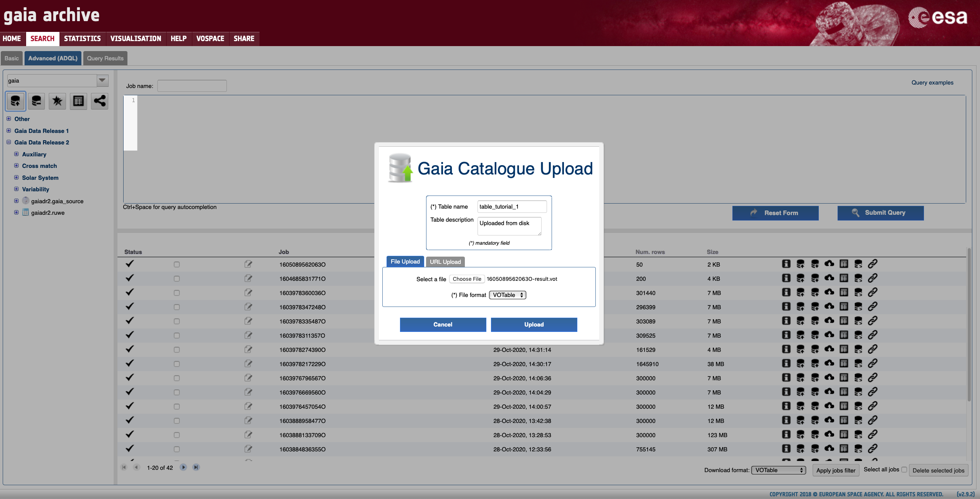The height and width of the screenshot is (499, 980).
Task: Click the Upload button in dialog
Action: coord(534,325)
